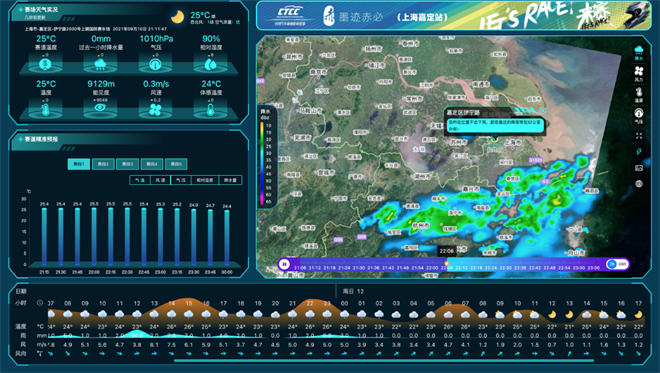
Task: Select the 降水 precipitation layer icon
Action: tap(639, 53)
